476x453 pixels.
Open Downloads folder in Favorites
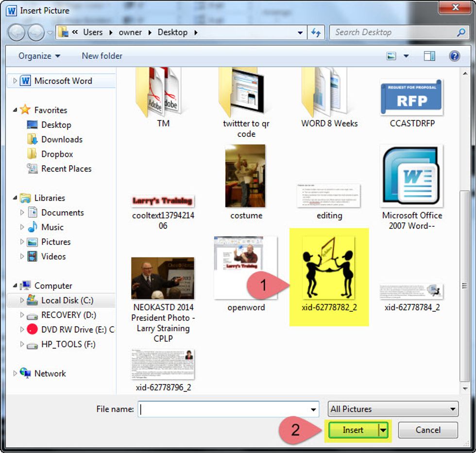(62, 139)
